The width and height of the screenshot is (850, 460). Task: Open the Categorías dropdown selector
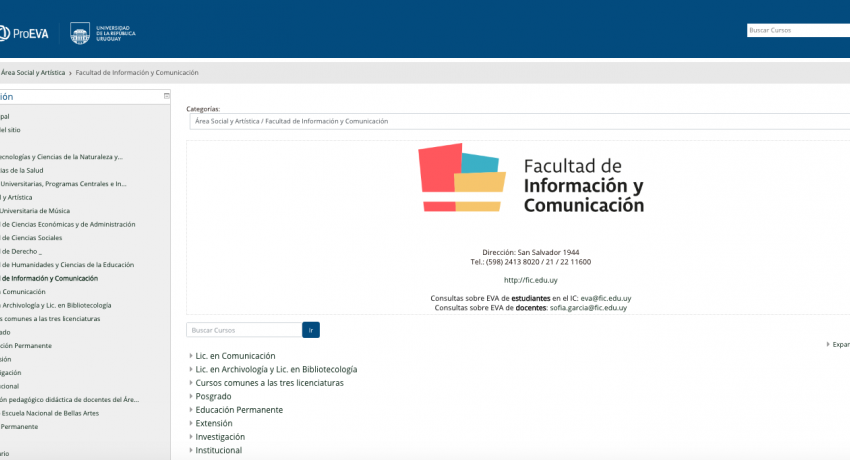pos(519,121)
